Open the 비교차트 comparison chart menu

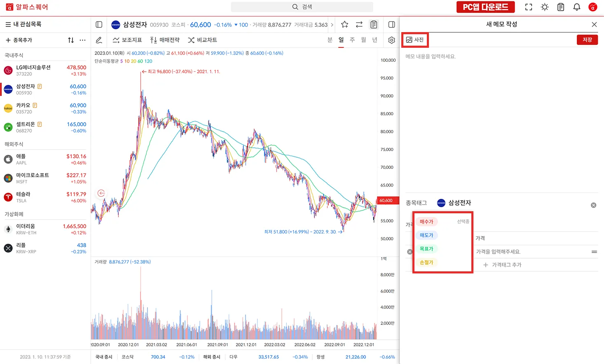click(x=202, y=40)
